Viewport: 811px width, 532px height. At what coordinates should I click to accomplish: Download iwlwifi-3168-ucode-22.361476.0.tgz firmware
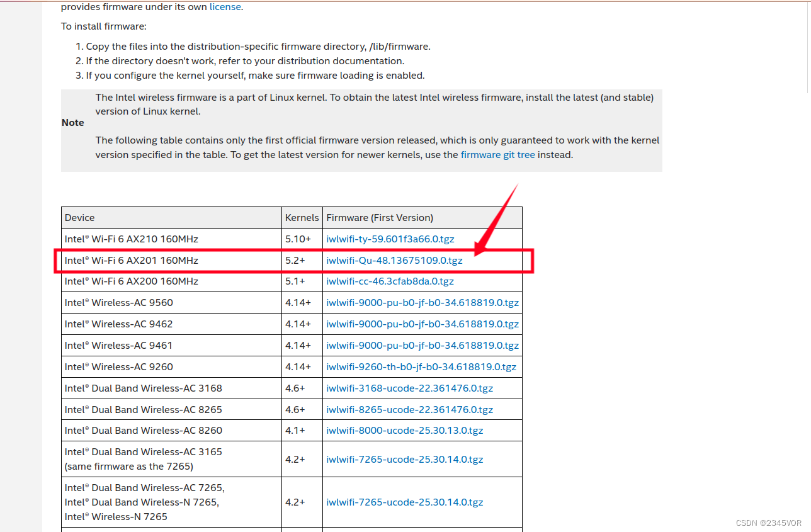pyautogui.click(x=410, y=388)
